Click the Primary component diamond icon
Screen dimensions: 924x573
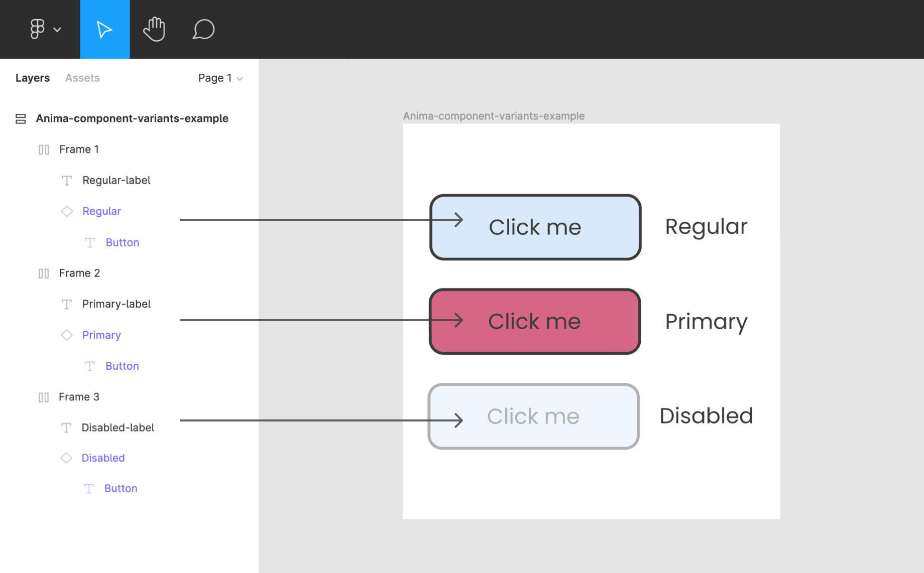67,335
